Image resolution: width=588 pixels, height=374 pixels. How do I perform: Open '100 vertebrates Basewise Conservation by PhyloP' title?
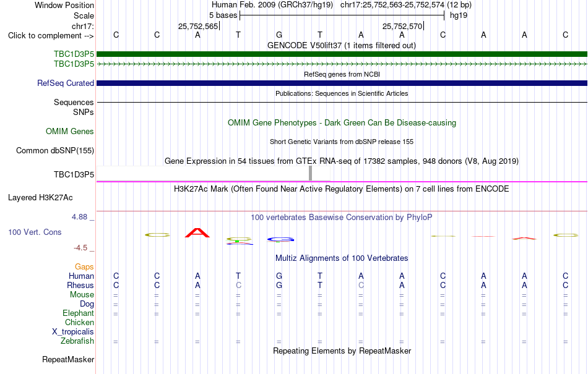pyautogui.click(x=341, y=218)
